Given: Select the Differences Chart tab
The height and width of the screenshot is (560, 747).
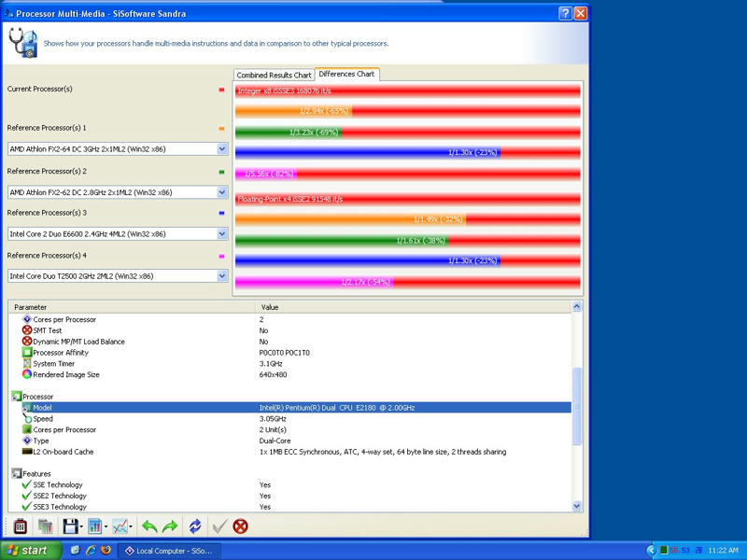Looking at the screenshot, I should (346, 74).
